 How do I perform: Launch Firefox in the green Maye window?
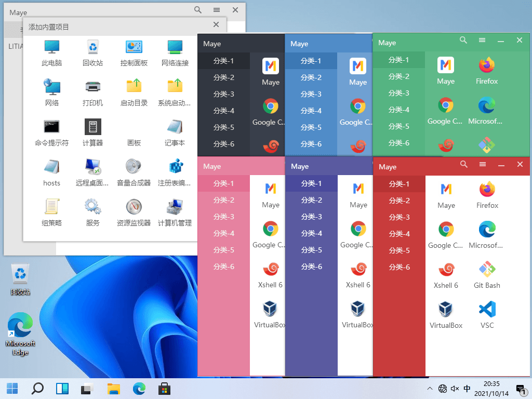[x=486, y=71]
